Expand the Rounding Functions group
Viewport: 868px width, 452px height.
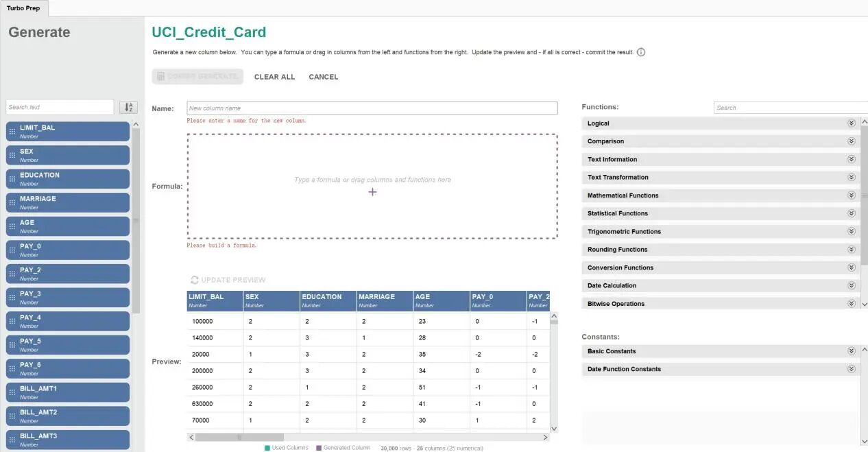(x=852, y=250)
